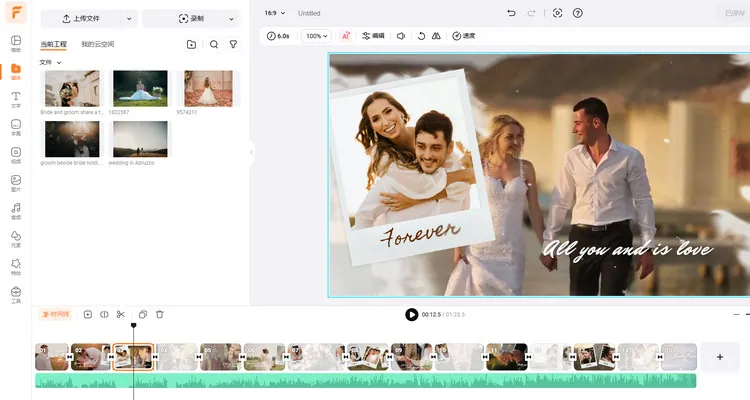Viewport: 750px width, 400px height.
Task: Click the 速度 speed button
Action: pyautogui.click(x=463, y=36)
